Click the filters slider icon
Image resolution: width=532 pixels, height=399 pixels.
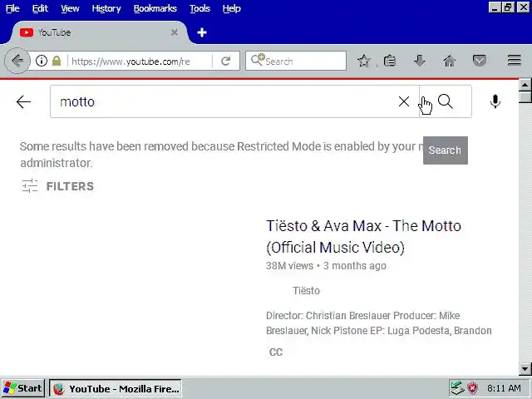point(30,186)
